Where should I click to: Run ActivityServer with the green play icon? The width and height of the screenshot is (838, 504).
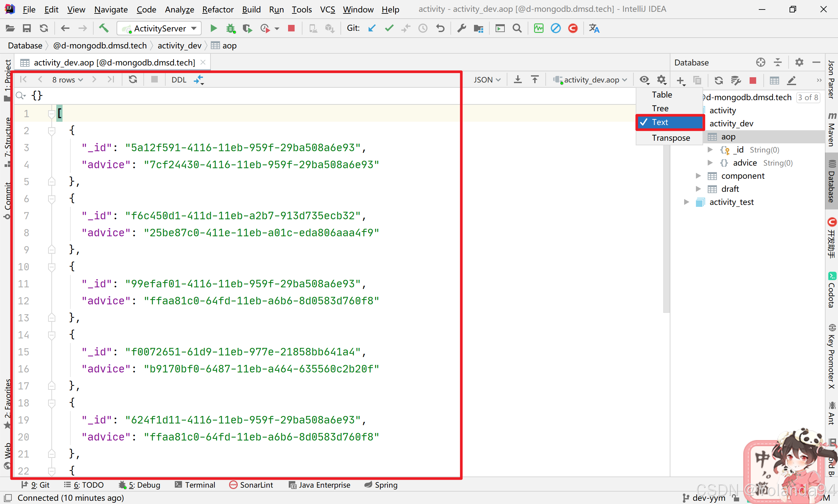pyautogui.click(x=213, y=28)
